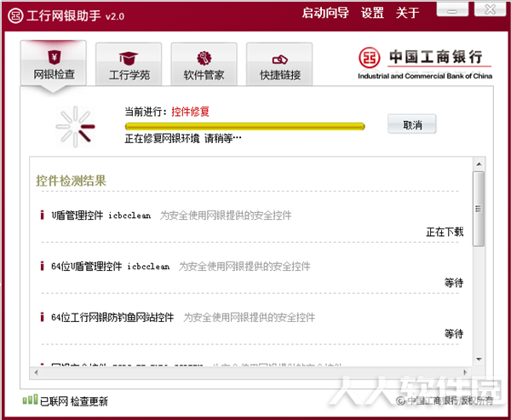This screenshot has width=511, height=420.
Task: Minimize the 工行网银助手 window
Action: point(452,10)
